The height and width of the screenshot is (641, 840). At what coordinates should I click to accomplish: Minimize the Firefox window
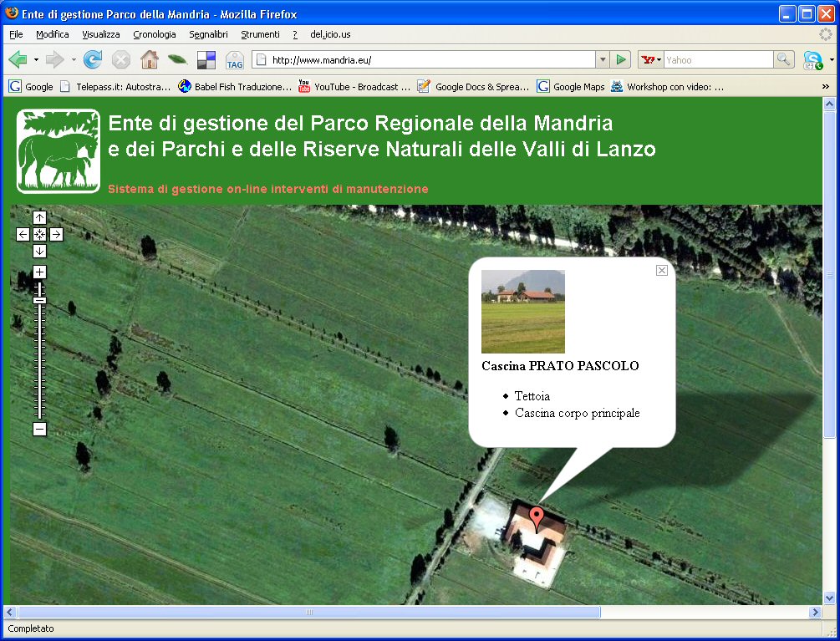787,13
